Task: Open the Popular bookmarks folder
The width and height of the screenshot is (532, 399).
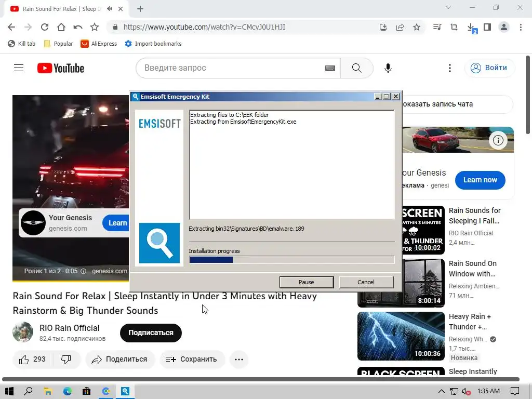Action: coord(58,44)
